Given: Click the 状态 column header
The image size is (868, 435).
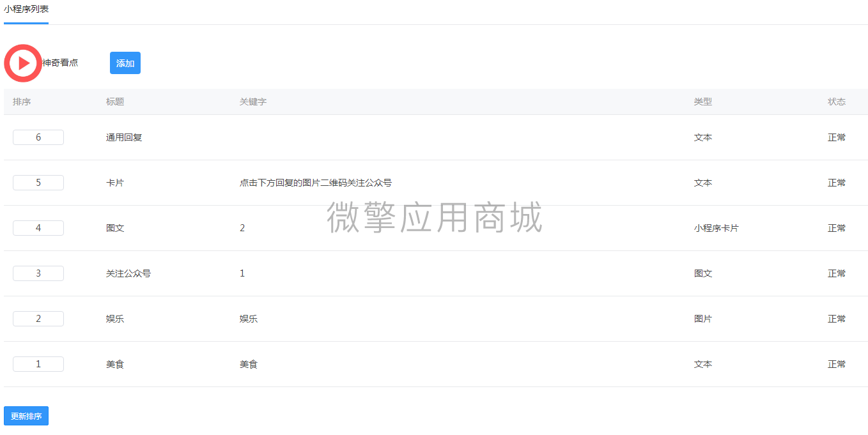Looking at the screenshot, I should (x=836, y=102).
